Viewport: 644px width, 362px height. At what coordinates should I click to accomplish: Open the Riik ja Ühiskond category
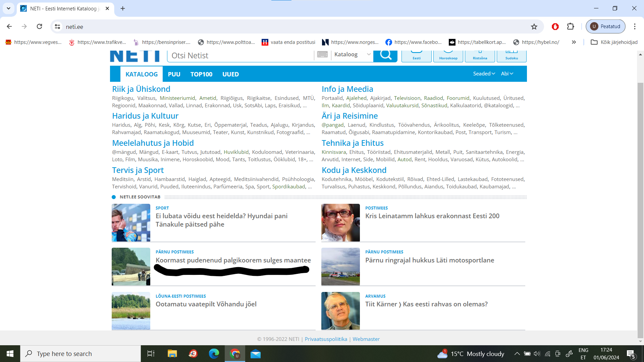tap(141, 89)
